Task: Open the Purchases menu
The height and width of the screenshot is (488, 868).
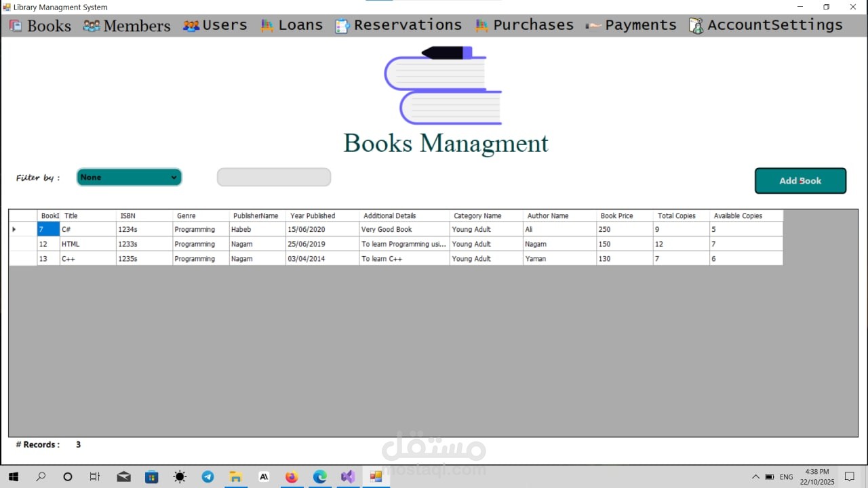Action: click(524, 26)
